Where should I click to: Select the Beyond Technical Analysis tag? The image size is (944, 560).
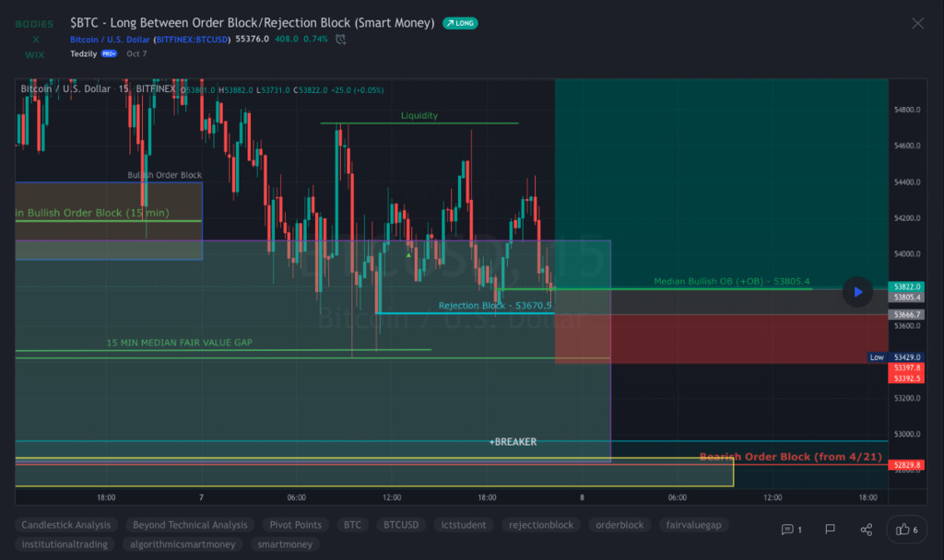click(x=190, y=525)
